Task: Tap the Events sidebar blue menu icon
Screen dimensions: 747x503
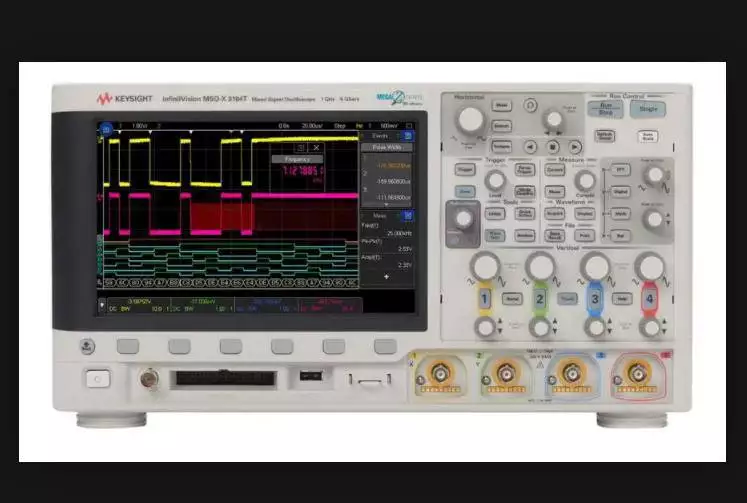Action: (408, 136)
